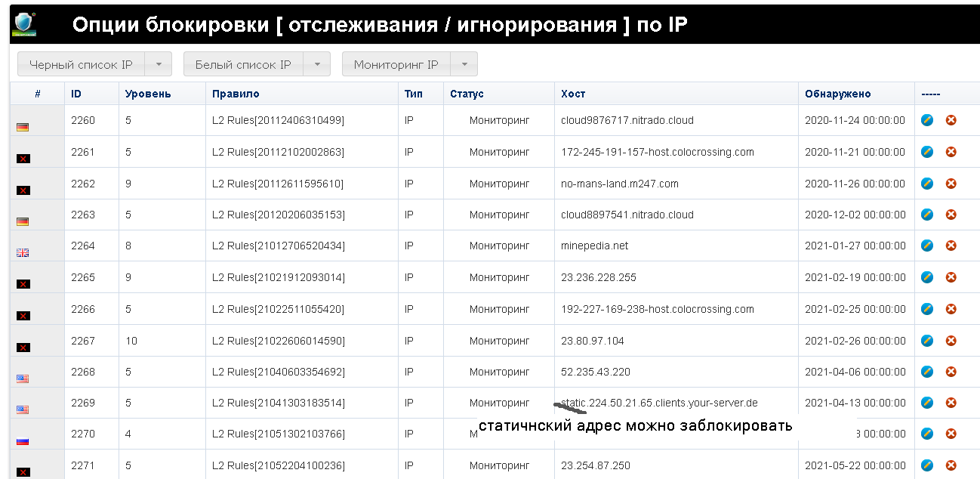Click the Мониторинг IP button
Image resolution: width=980 pixels, height=479 pixels.
[x=396, y=64]
